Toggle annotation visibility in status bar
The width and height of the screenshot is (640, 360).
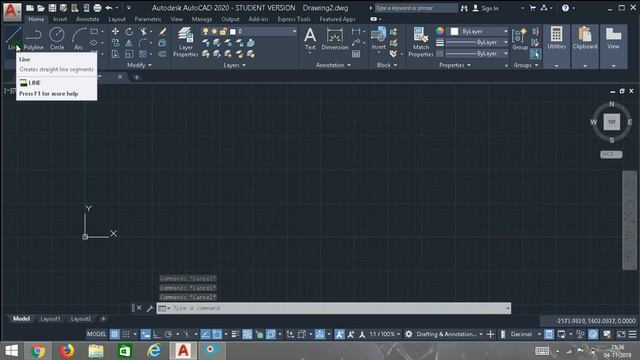click(339, 334)
